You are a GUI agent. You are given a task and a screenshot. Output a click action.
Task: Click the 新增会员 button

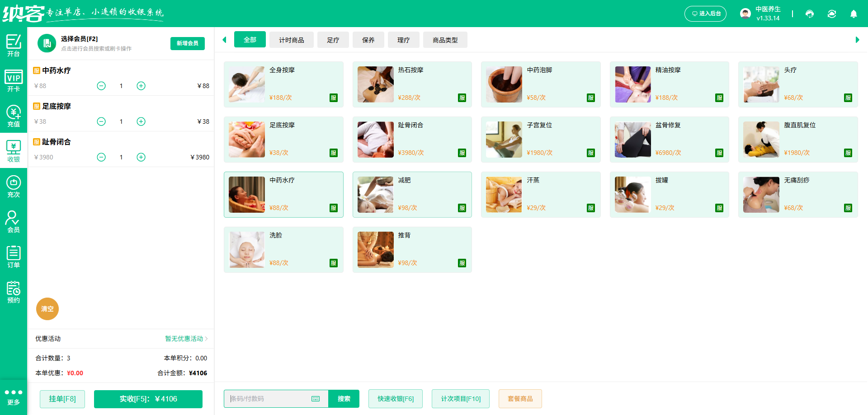187,43
